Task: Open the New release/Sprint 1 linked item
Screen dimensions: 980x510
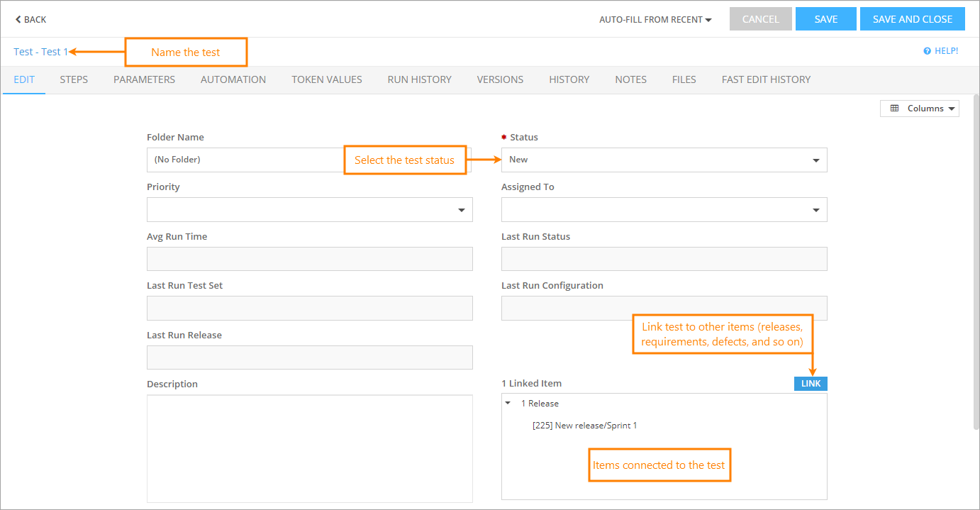Action: (584, 424)
